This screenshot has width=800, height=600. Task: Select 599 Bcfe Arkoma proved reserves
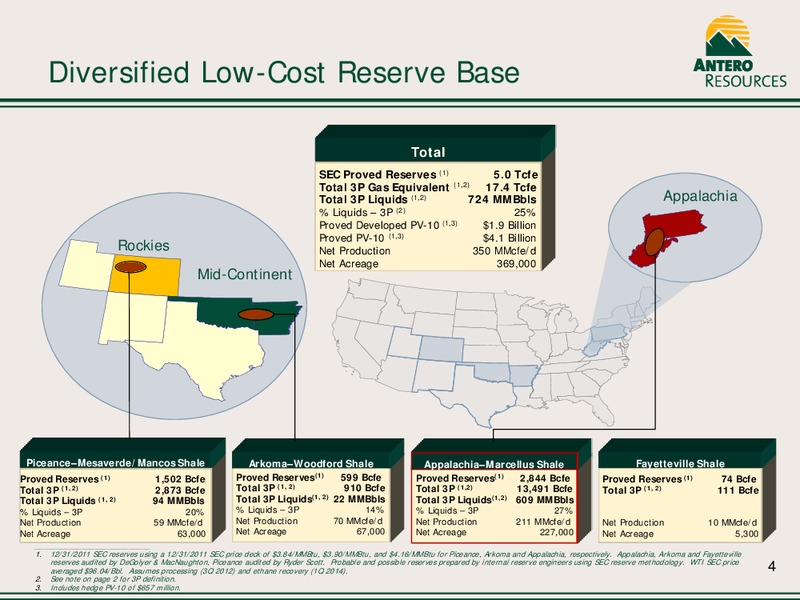click(360, 478)
